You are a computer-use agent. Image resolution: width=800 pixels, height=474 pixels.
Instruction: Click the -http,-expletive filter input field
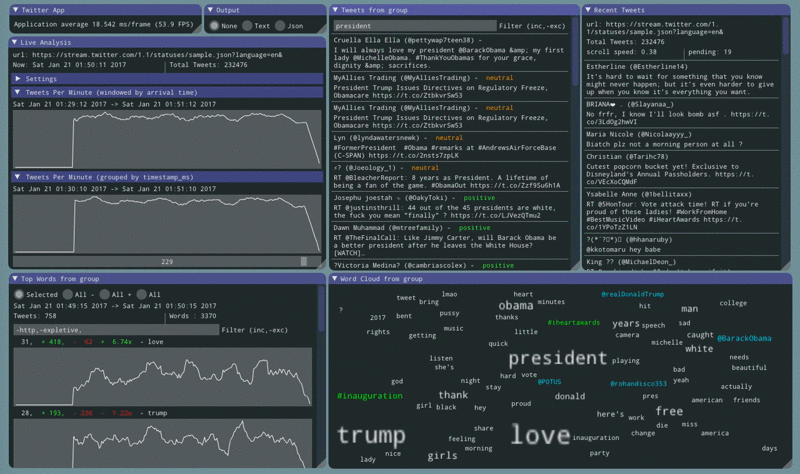116,330
